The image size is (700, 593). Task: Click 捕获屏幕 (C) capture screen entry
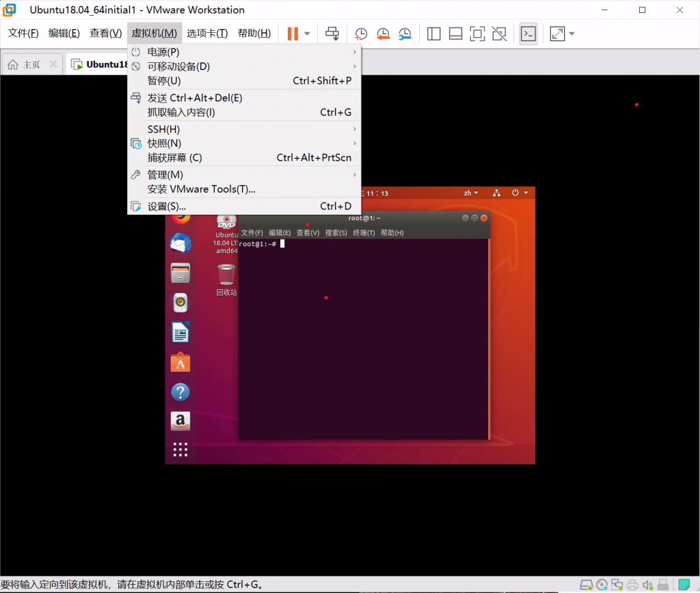tap(174, 157)
